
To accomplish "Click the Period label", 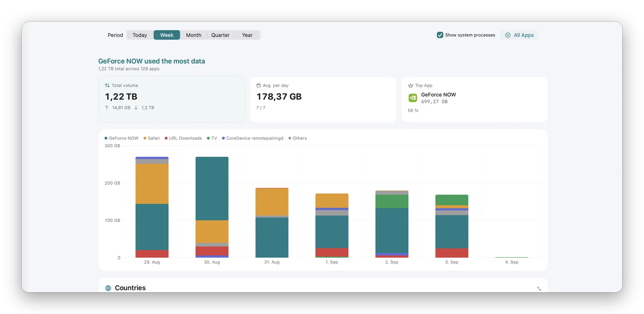I will pyautogui.click(x=115, y=35).
